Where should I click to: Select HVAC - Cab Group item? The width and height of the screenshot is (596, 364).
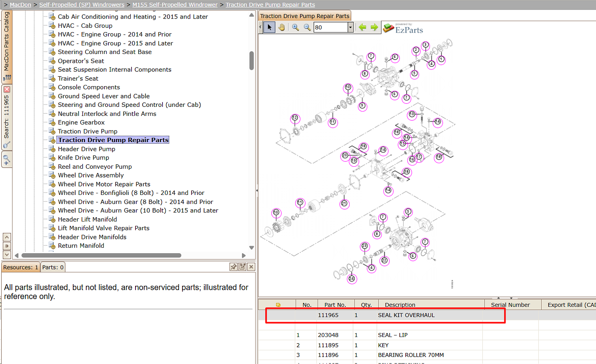tap(85, 25)
